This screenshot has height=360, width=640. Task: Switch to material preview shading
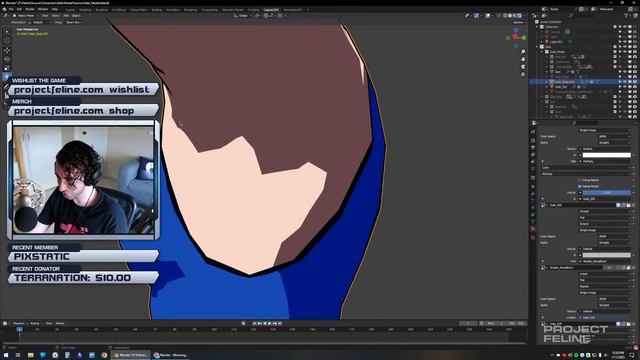coord(515,16)
